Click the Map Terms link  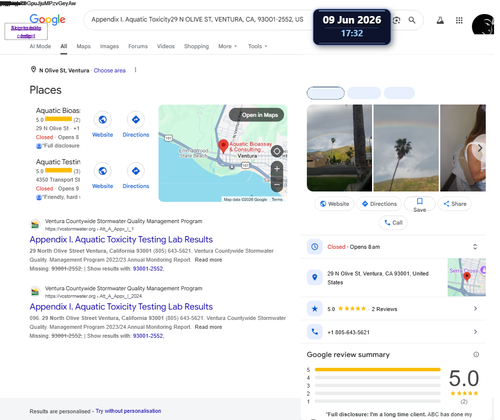[x=277, y=199]
